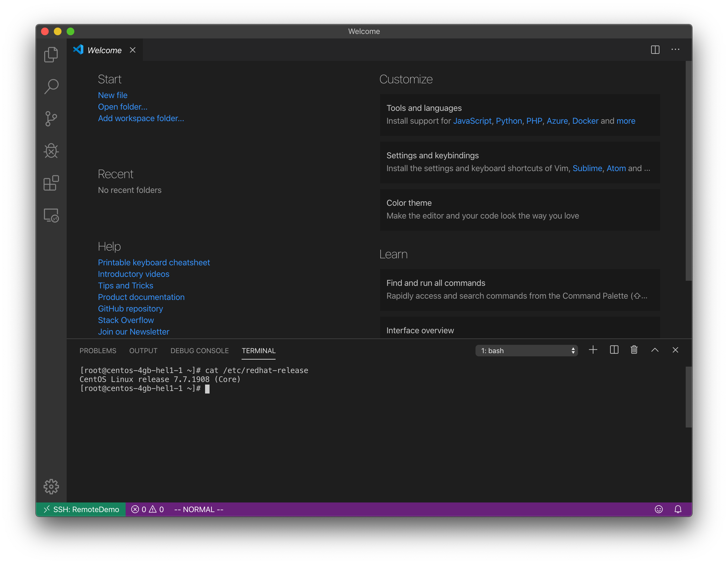Click the Tools and languages card title

tap(424, 108)
